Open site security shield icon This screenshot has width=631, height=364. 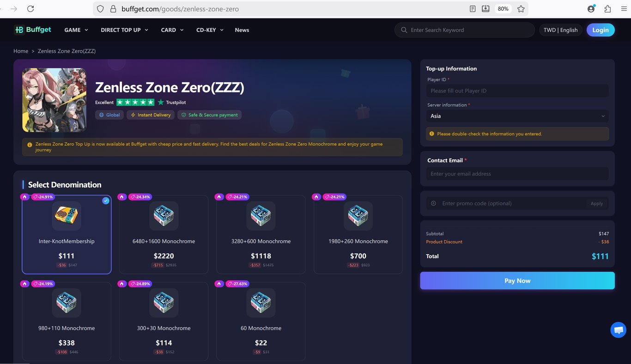[x=101, y=9]
